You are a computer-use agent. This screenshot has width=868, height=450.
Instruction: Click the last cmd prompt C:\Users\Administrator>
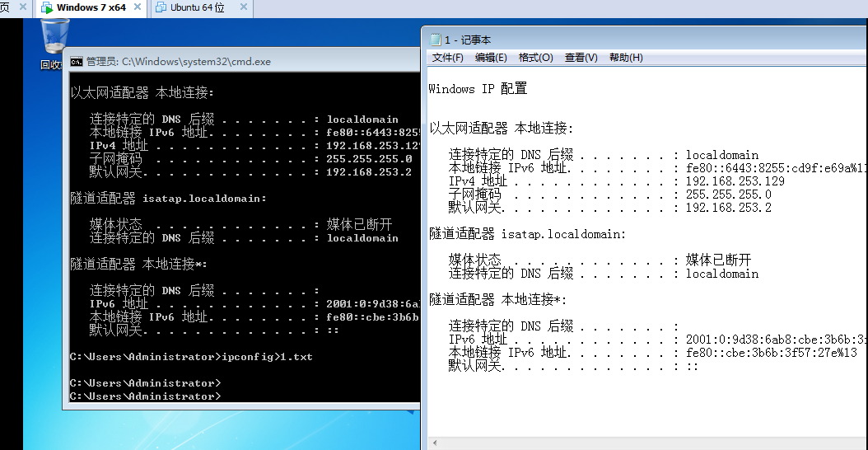[146, 396]
